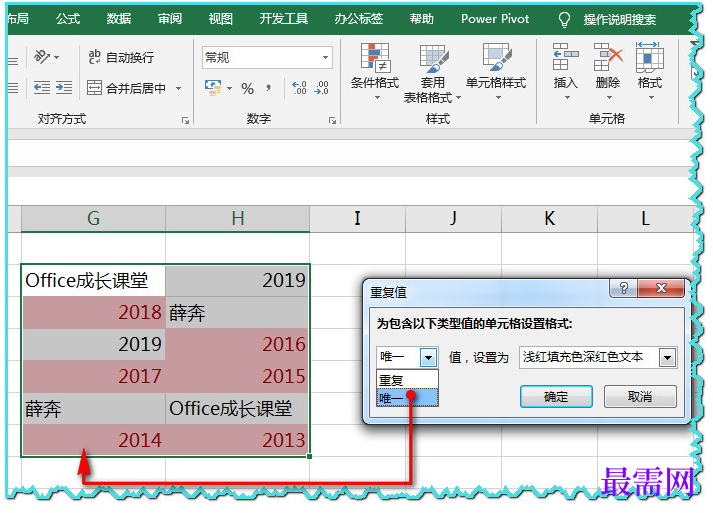Switch to the 公式 (Formulas) tab
Screen dimensions: 713x513
point(68,19)
